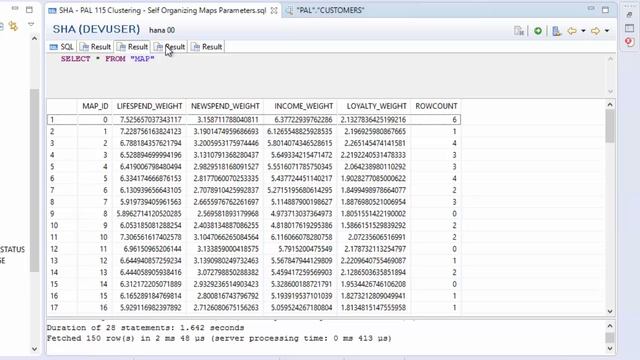
Task: Click the left panel vertical scrollbar thumb
Action: (x=35, y=180)
